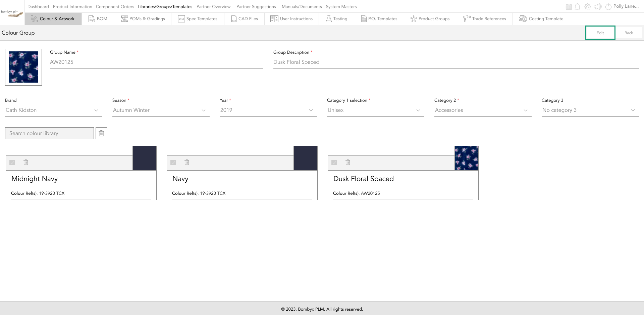Image resolution: width=644 pixels, height=315 pixels.
Task: Toggle the Navy card checkbox
Action: (x=173, y=163)
